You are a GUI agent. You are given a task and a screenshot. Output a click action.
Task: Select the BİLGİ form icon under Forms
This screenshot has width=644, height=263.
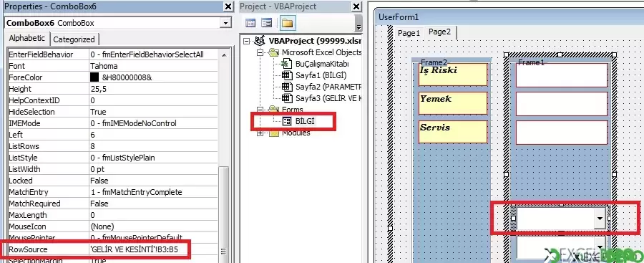[x=287, y=121]
